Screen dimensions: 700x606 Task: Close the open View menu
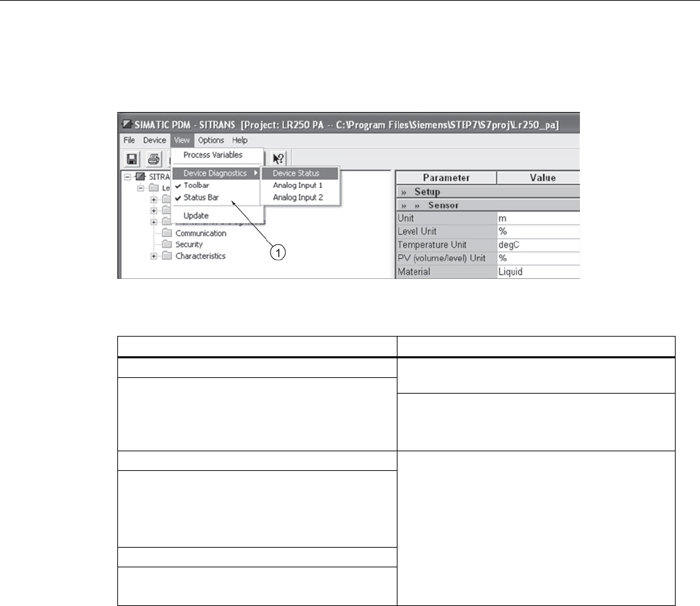click(182, 140)
